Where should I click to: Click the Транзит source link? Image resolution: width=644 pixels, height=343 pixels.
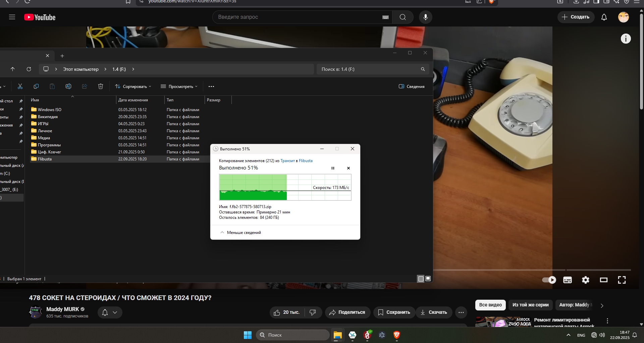[287, 161]
